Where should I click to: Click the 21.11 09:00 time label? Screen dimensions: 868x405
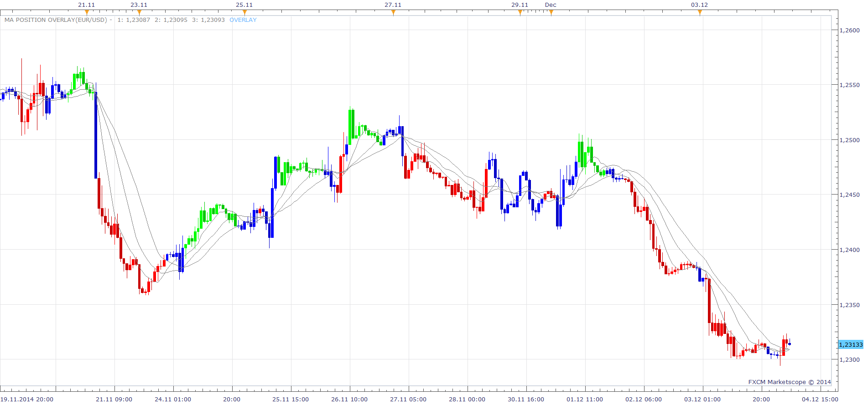pos(114,400)
